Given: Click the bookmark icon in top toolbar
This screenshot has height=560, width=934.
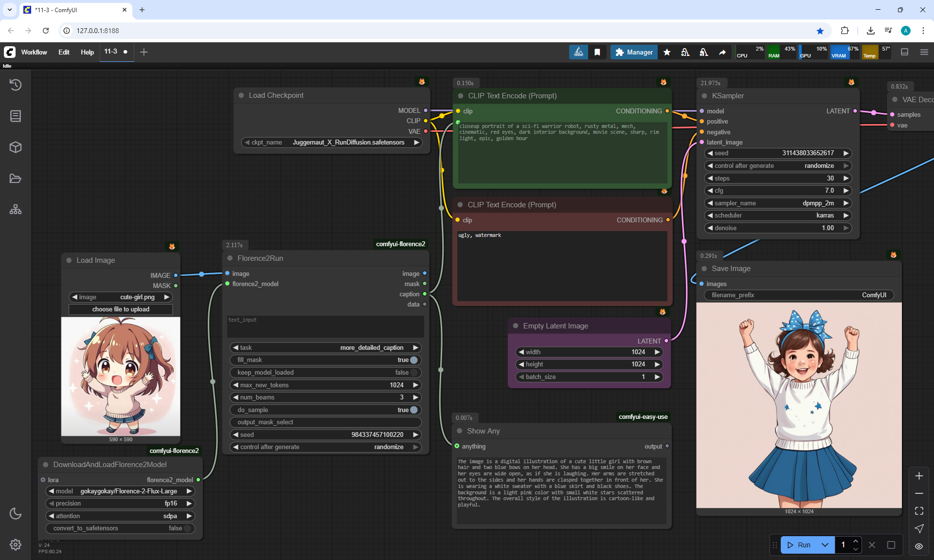Looking at the screenshot, I should 597,52.
